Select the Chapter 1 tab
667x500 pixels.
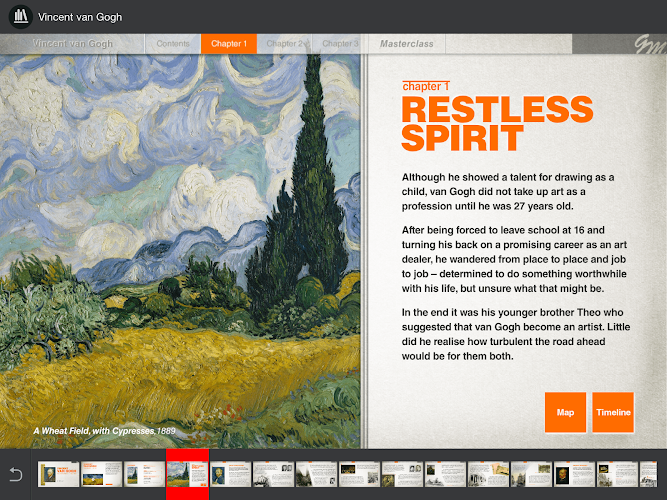pos(228,44)
